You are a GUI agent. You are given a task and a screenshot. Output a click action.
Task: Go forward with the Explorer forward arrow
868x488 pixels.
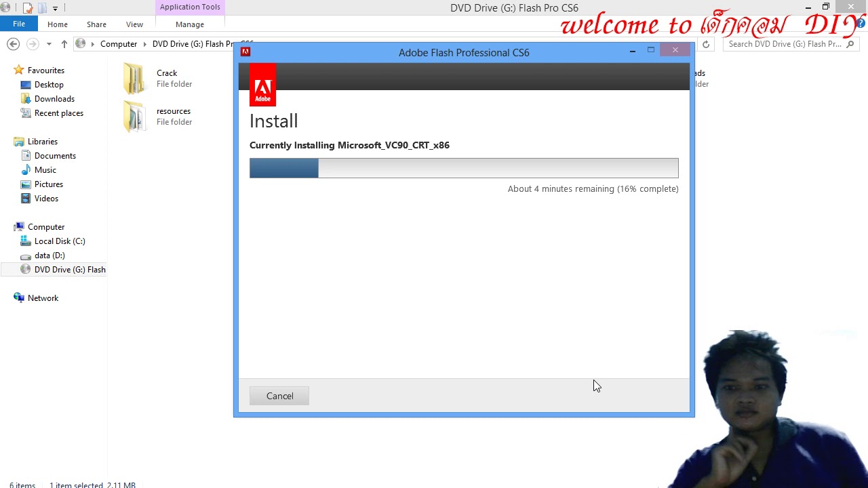(32, 44)
